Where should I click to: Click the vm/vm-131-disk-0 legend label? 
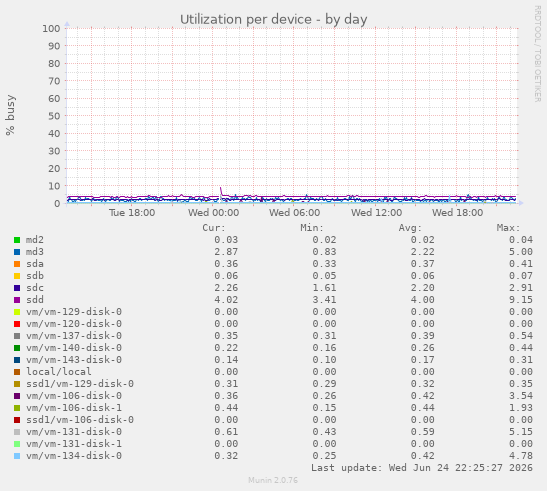[x=74, y=432]
